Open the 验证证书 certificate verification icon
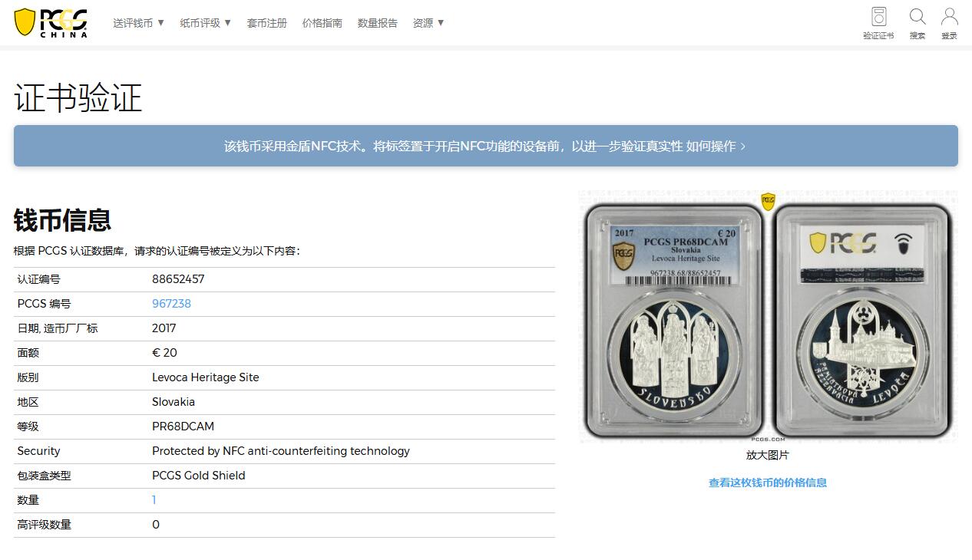Screen dimensions: 972x560 [x=878, y=23]
